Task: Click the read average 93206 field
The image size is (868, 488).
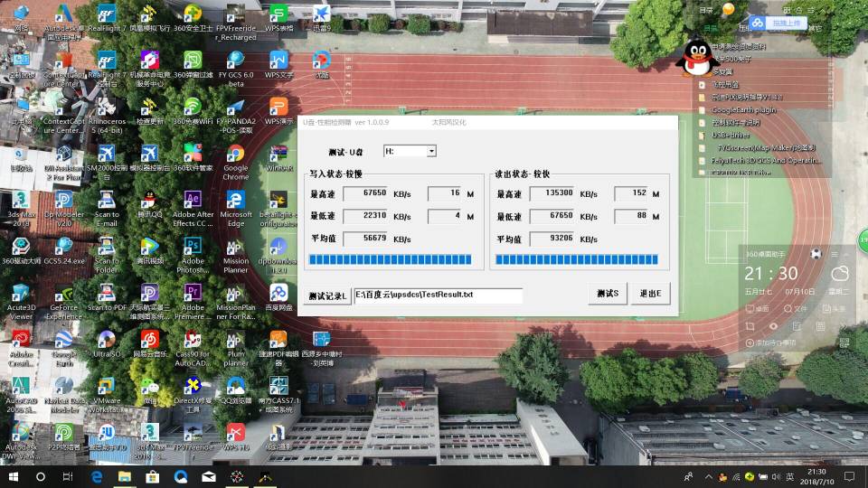Action: click(552, 239)
